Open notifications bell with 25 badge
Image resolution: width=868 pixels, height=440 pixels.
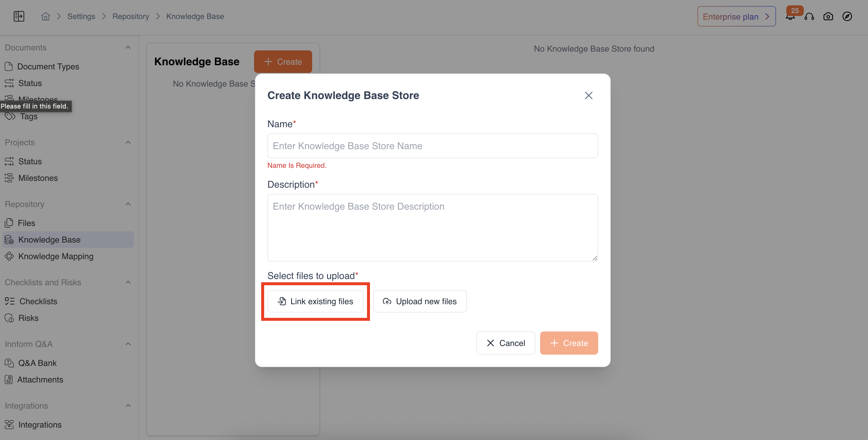click(x=790, y=16)
